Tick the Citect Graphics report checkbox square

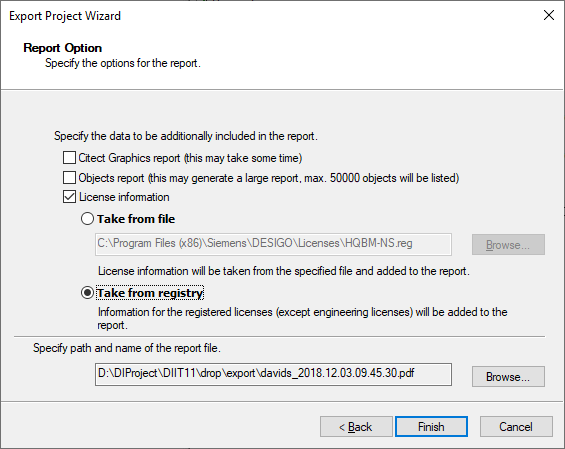tap(69, 158)
